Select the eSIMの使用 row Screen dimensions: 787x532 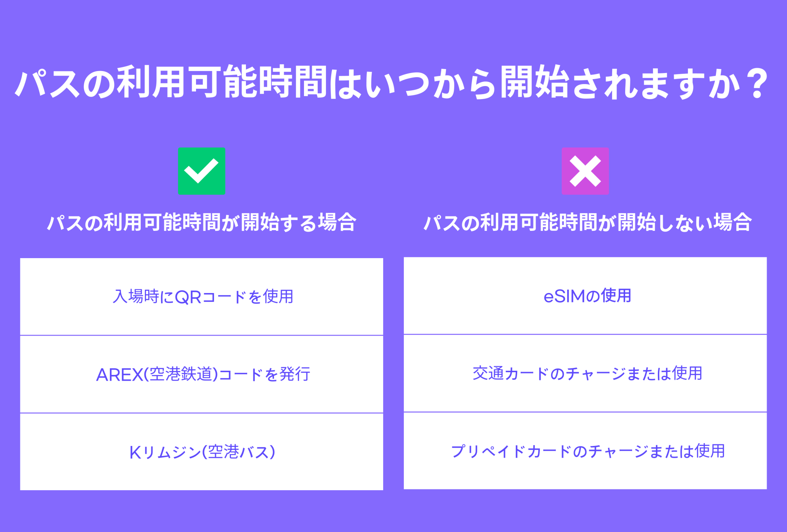tap(585, 295)
